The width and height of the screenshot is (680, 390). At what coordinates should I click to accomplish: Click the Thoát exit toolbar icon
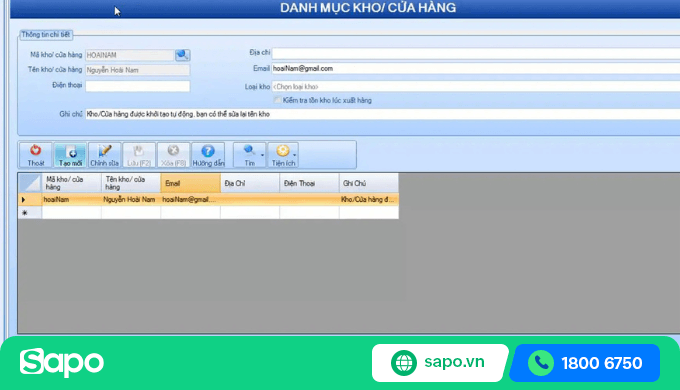click(36, 155)
